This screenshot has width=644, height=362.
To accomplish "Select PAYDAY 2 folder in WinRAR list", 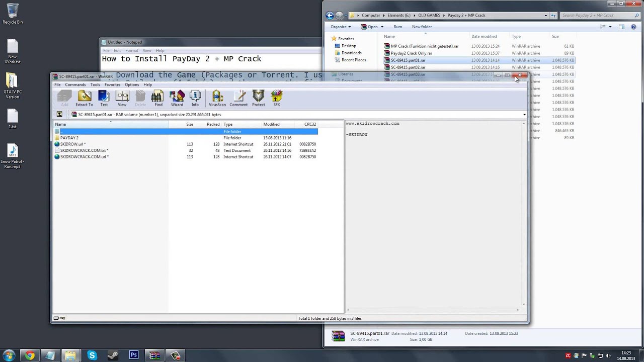I will (69, 138).
